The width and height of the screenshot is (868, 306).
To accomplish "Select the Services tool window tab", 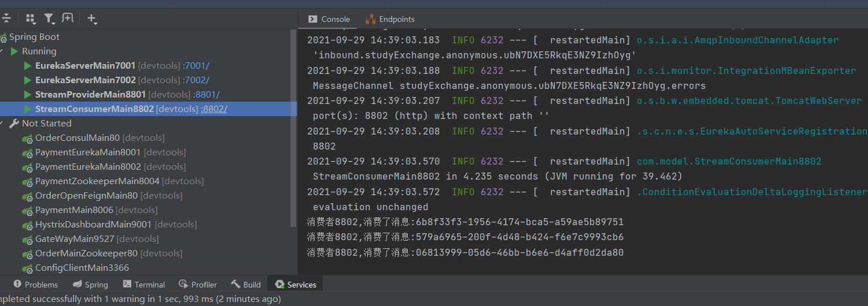I will [296, 285].
